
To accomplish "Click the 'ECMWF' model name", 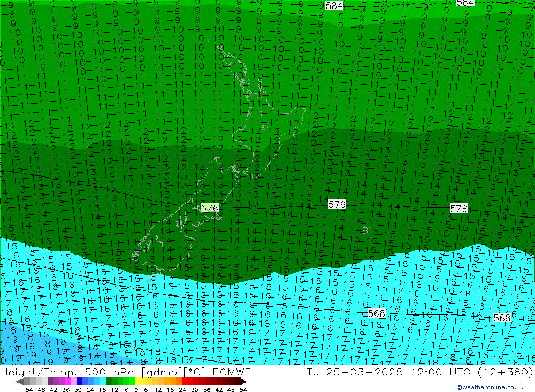I will click(x=231, y=372).
